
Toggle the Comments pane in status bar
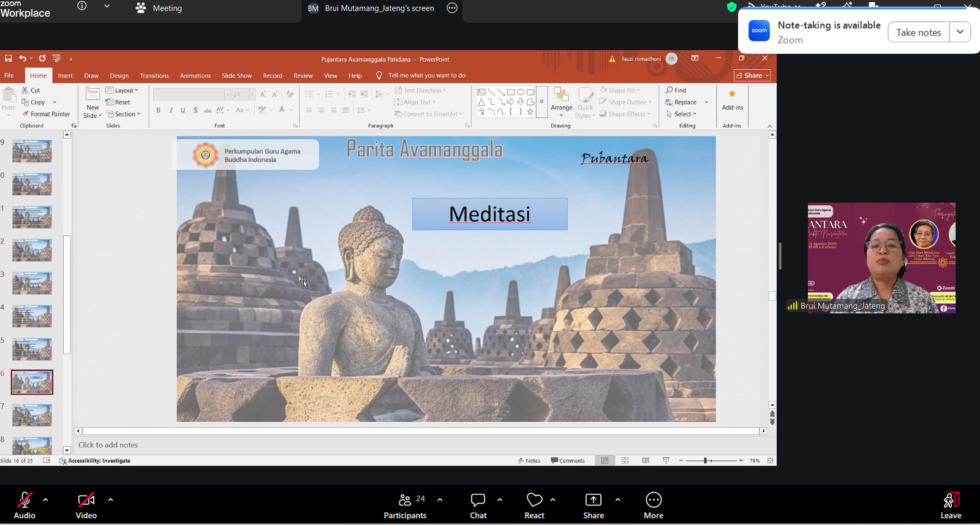[x=568, y=461]
